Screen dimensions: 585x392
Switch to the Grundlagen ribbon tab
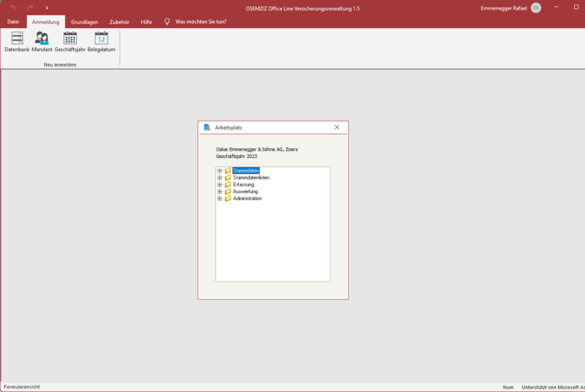(85, 22)
